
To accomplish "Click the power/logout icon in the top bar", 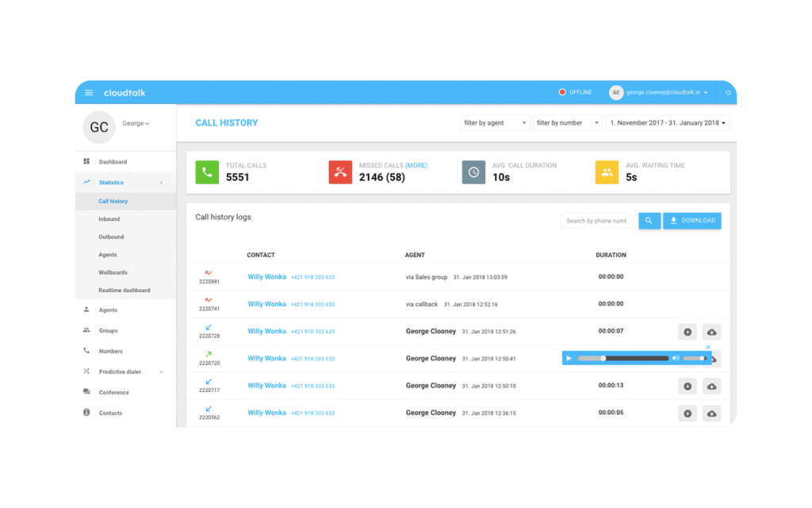I will click(727, 92).
